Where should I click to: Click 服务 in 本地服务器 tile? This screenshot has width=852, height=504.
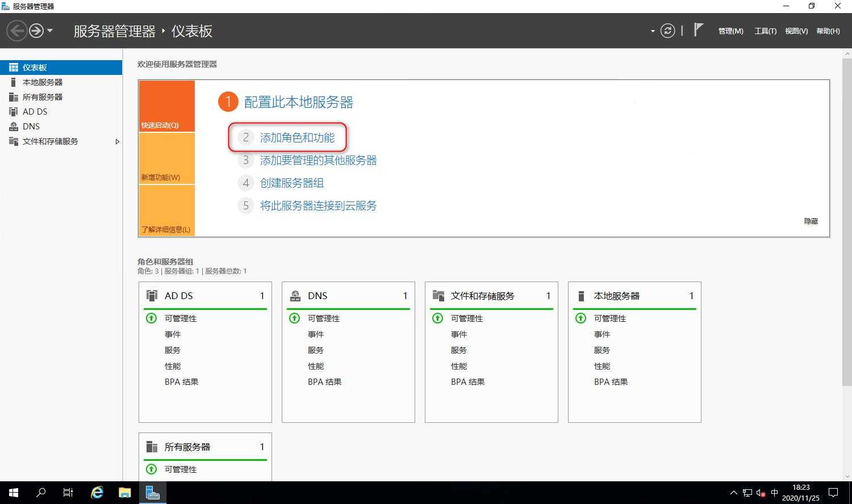tap(602, 350)
